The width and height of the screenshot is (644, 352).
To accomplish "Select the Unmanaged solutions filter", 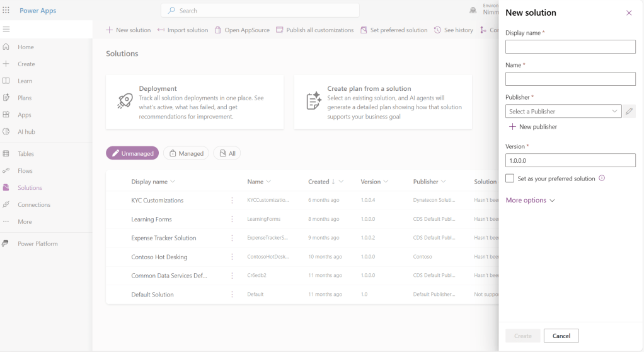I will (132, 153).
